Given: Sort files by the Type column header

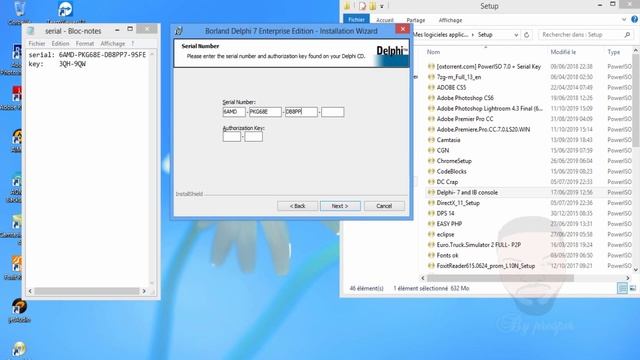Looking at the screenshot, I should pyautogui.click(x=613, y=52).
